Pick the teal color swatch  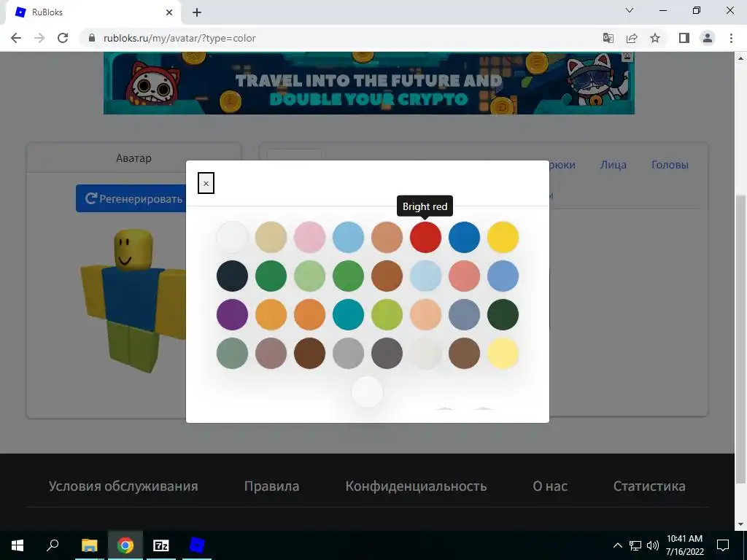[348, 315]
